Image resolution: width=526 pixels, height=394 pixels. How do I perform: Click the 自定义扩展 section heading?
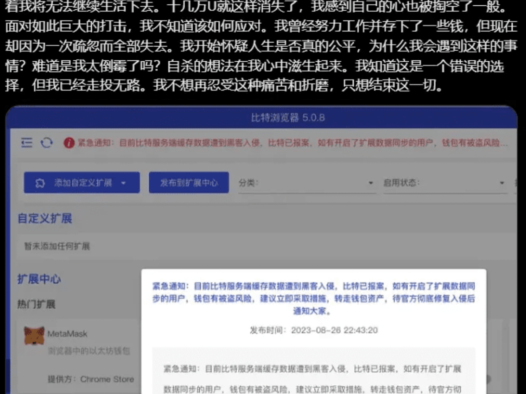45,219
